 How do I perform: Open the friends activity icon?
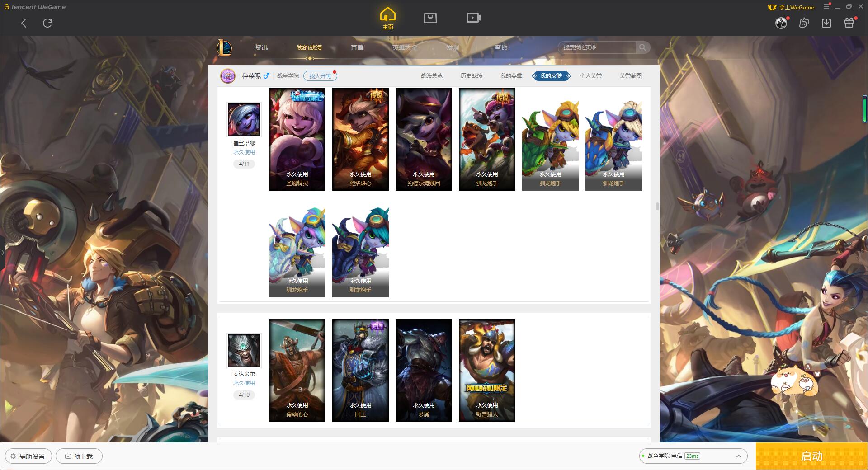pyautogui.click(x=804, y=23)
